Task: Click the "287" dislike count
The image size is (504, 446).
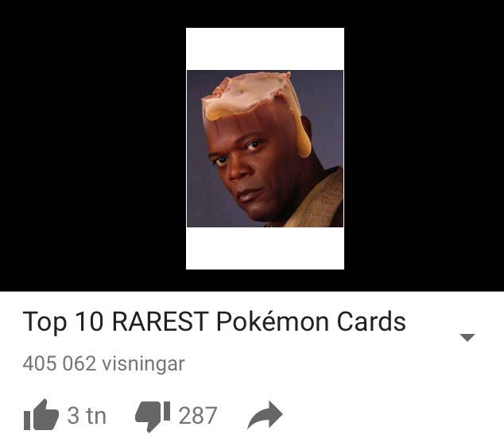Action: (198, 416)
